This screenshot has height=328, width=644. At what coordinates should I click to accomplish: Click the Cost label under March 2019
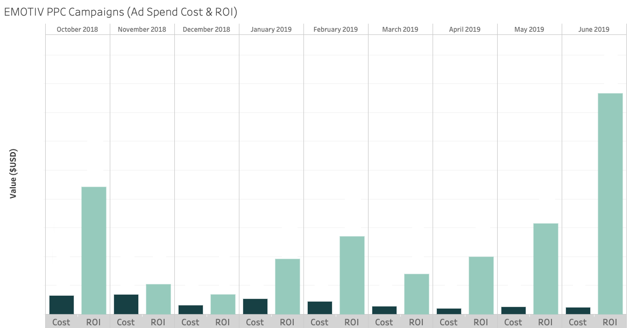tap(384, 322)
